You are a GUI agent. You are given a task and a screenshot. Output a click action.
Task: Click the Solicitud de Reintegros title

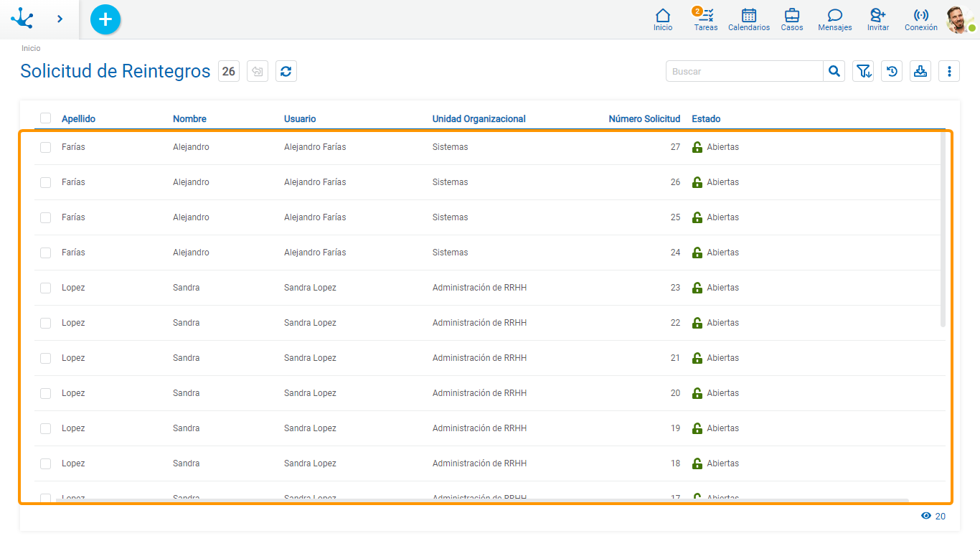pyautogui.click(x=116, y=71)
